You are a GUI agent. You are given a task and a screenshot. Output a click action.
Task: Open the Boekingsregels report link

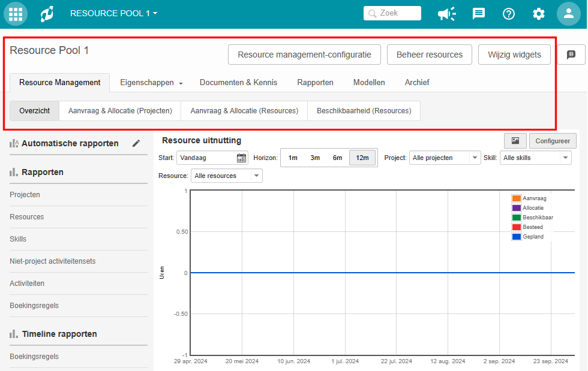pyautogui.click(x=33, y=306)
